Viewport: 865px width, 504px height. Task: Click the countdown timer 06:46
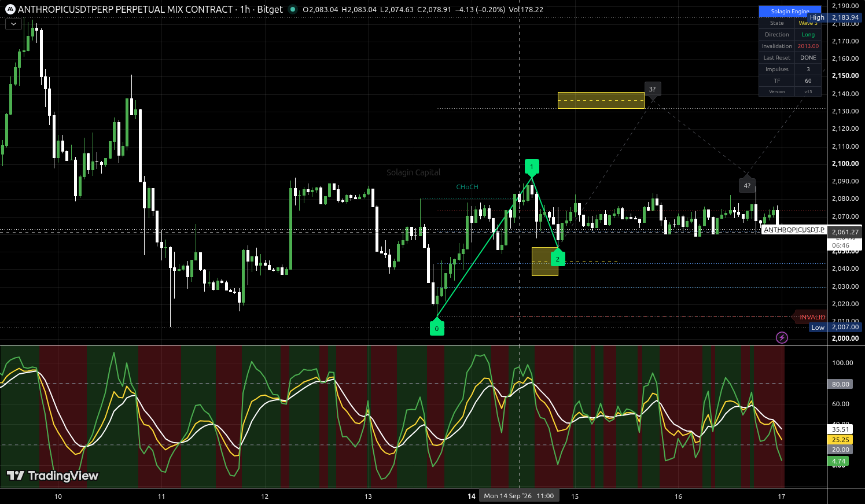click(x=841, y=245)
